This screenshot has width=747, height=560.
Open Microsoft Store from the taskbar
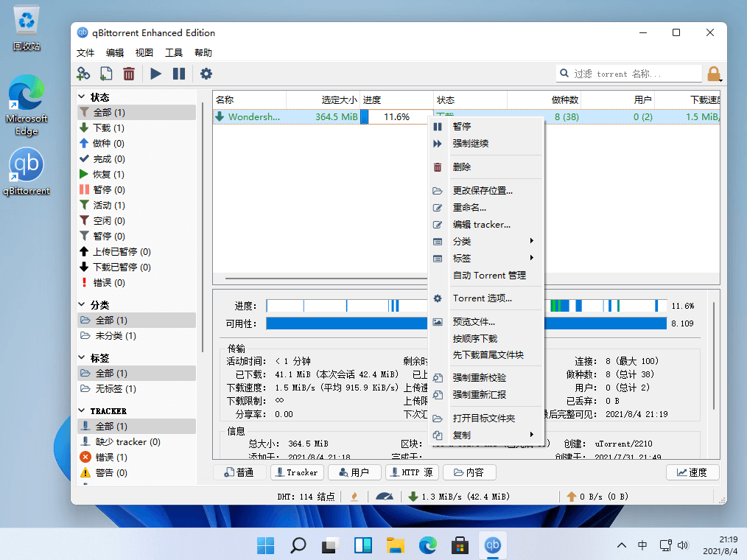click(460, 545)
